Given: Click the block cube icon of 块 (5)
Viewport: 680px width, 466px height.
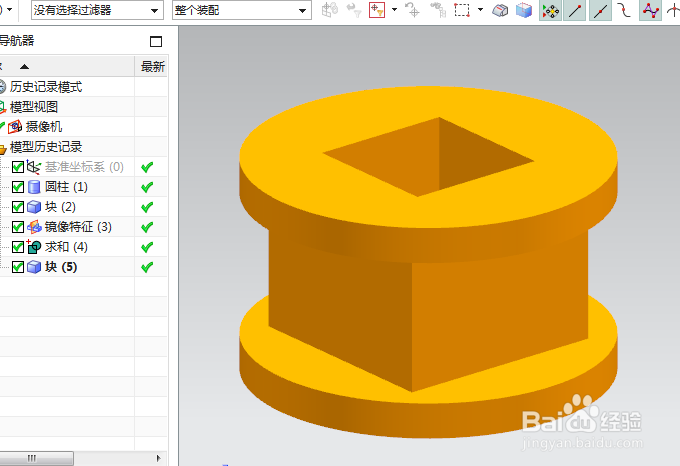Looking at the screenshot, I should 34,267.
